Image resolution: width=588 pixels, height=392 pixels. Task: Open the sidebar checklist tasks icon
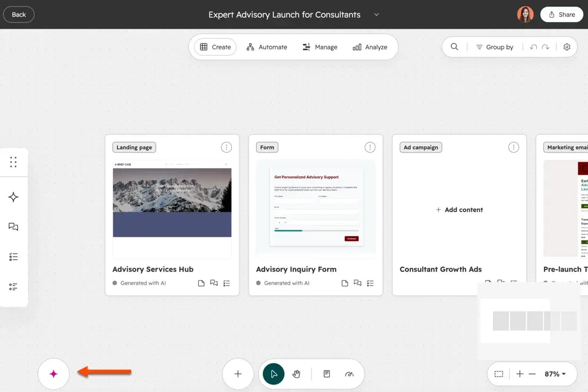pyautogui.click(x=13, y=257)
